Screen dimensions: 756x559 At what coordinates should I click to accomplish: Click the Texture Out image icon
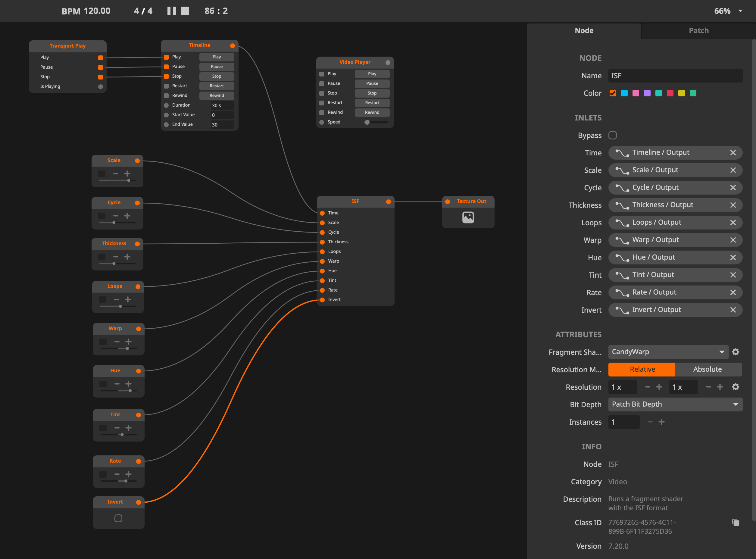[x=468, y=217]
